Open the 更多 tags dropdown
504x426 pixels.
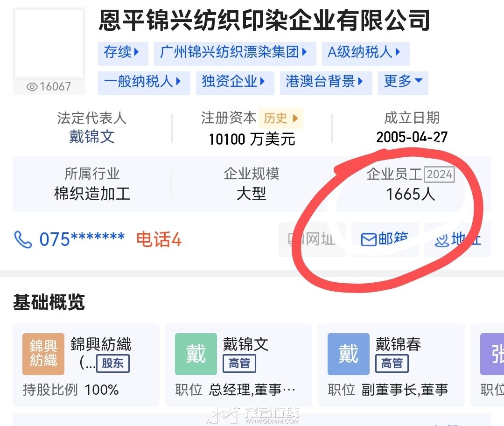[403, 82]
